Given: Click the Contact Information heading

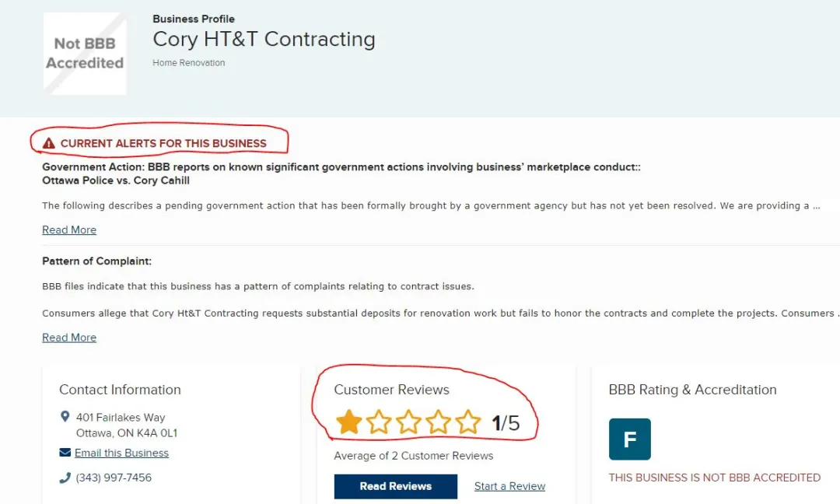Looking at the screenshot, I should [x=120, y=390].
